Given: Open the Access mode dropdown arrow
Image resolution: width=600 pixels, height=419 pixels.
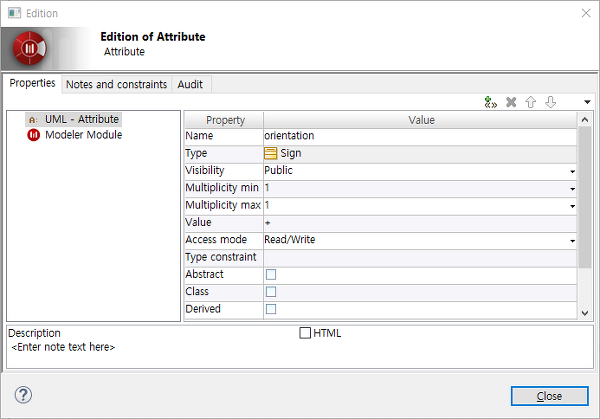Looking at the screenshot, I should coord(572,241).
